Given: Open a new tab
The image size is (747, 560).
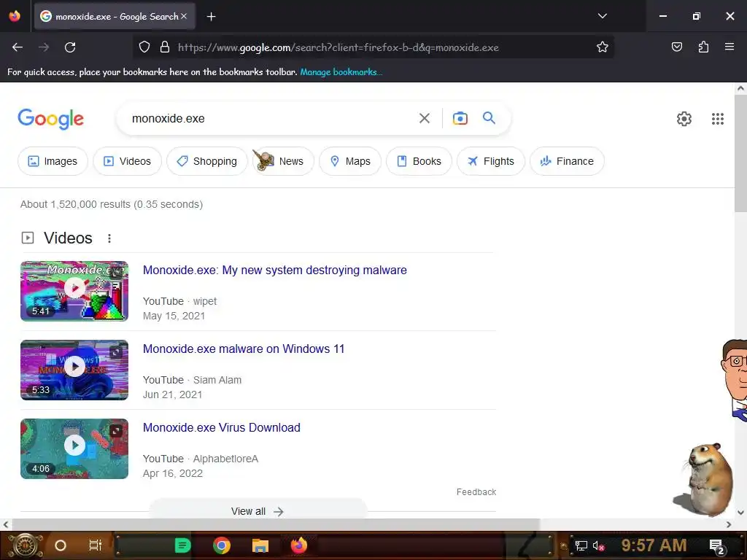Looking at the screenshot, I should (x=211, y=17).
